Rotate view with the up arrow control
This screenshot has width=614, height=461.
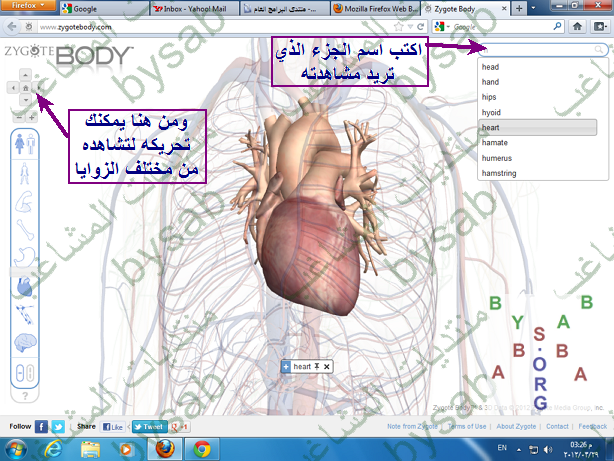pos(25,75)
